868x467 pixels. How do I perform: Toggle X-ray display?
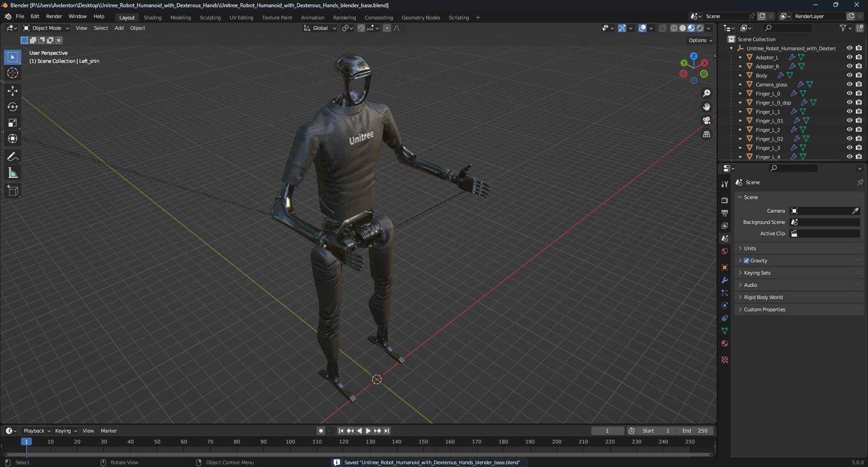662,28
